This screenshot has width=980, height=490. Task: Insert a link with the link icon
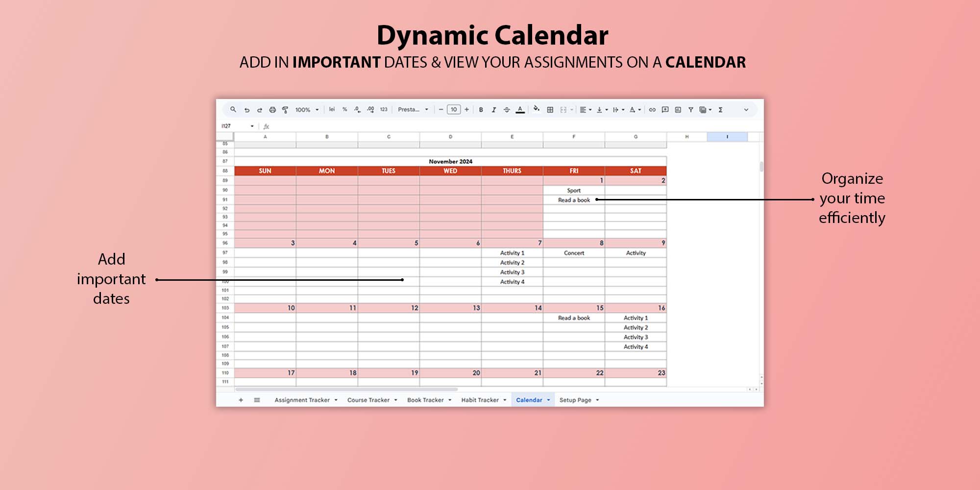point(652,110)
